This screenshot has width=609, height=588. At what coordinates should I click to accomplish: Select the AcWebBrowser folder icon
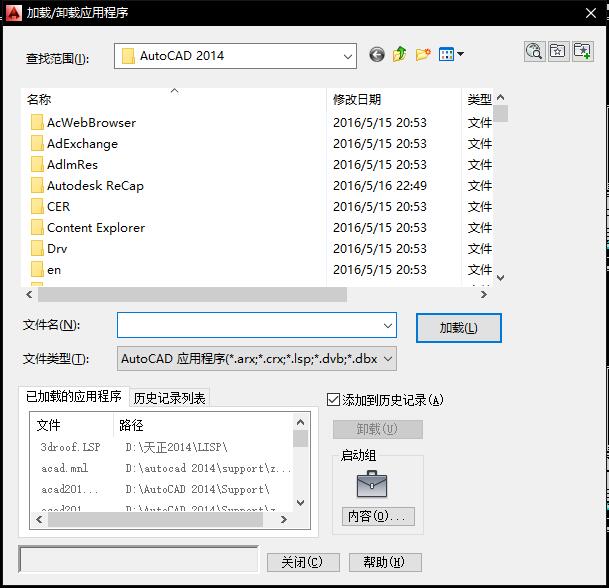[37, 122]
